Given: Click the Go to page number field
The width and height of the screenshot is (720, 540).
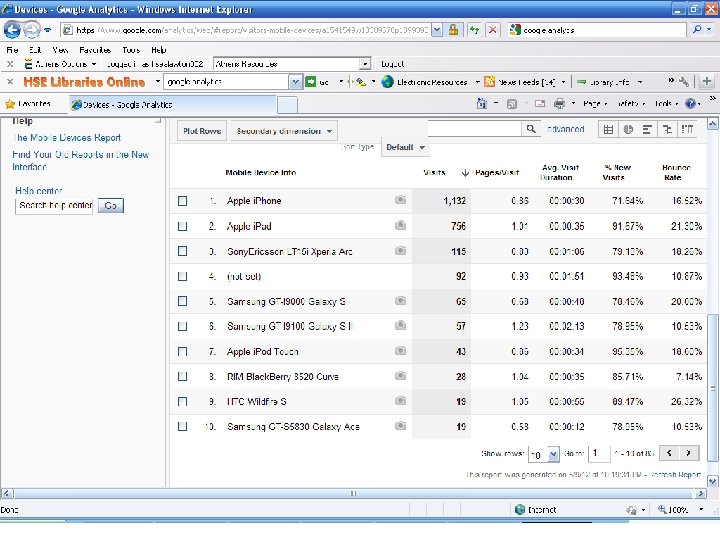Looking at the screenshot, I should 599,454.
